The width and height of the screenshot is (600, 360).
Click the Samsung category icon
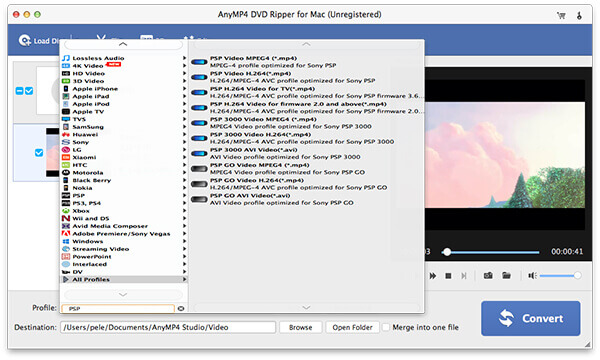pyautogui.click(x=66, y=127)
